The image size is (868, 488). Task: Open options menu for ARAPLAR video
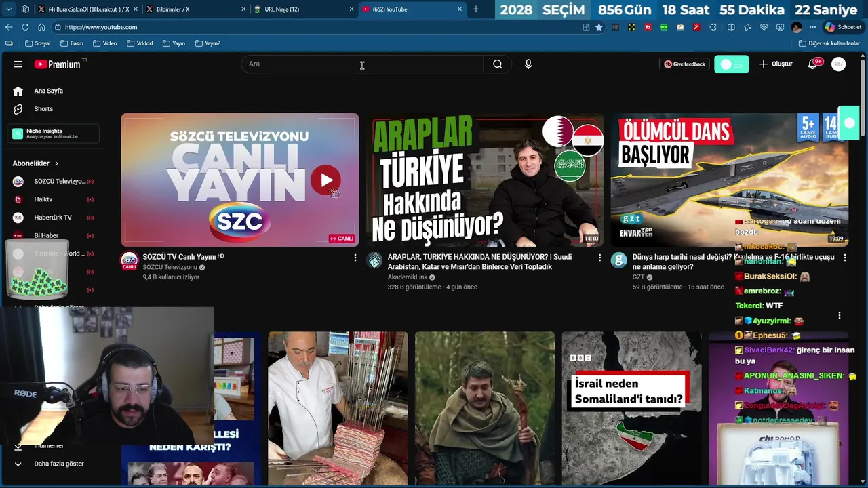tap(599, 258)
